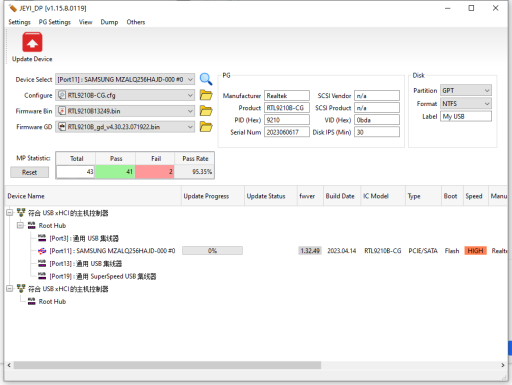Click the red Fail count cell
512x385 pixels.
pyautogui.click(x=155, y=172)
